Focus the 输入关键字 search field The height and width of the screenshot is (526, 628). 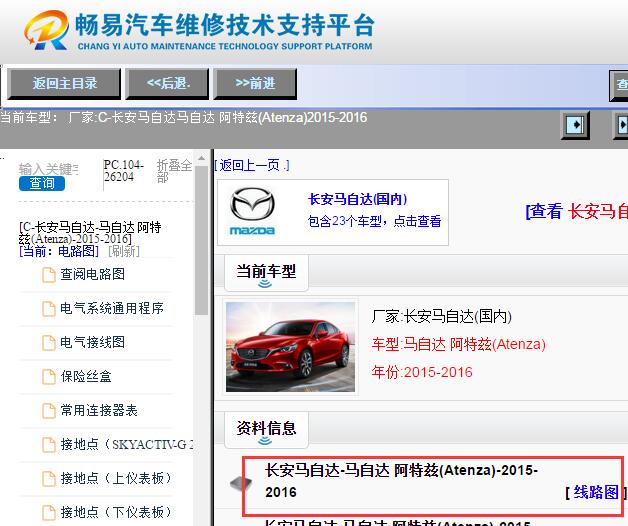[48, 169]
